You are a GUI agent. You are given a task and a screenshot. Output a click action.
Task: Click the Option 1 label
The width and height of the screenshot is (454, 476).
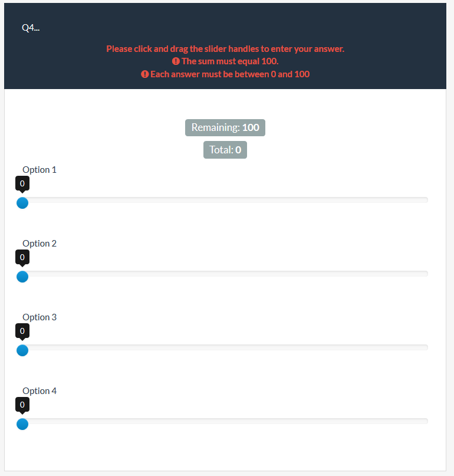click(x=40, y=170)
